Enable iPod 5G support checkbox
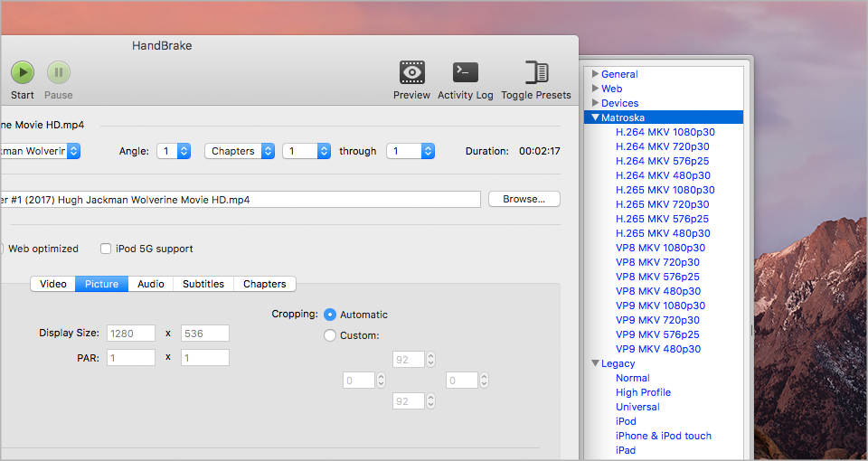 [x=106, y=249]
